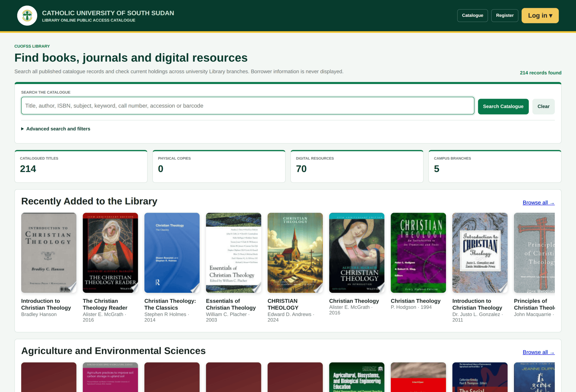Click 'P. Hodgson · 1994' text
This screenshot has height=392, width=576.
[411, 307]
